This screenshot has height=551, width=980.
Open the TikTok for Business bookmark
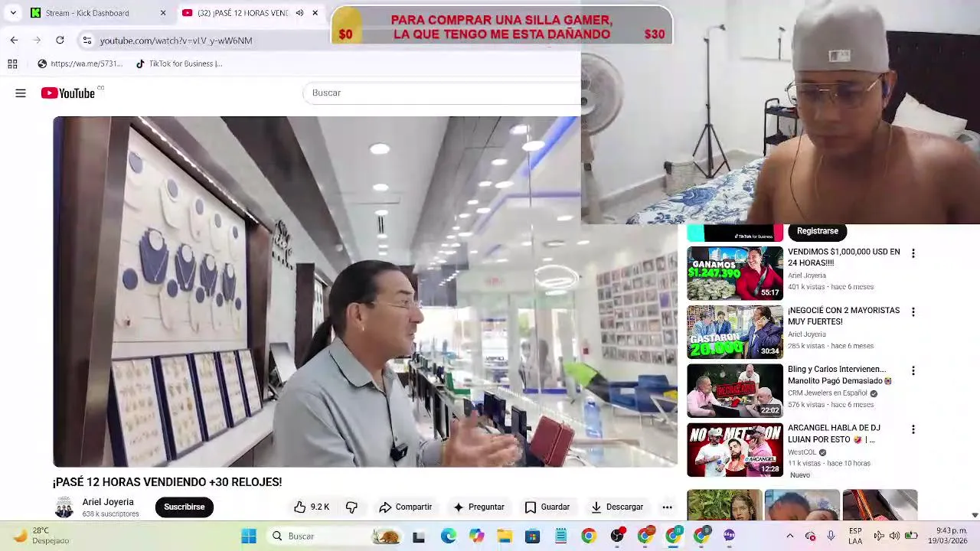[179, 64]
